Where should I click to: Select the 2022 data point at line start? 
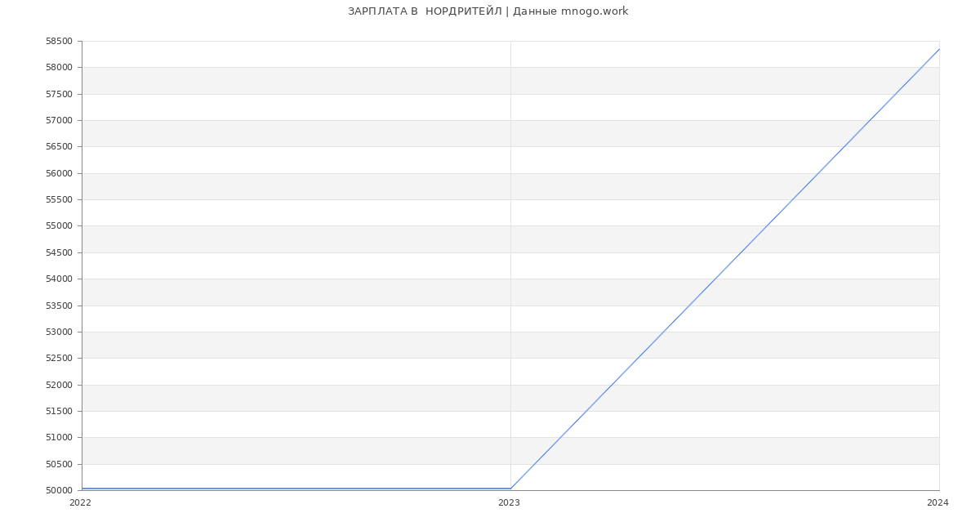point(82,489)
